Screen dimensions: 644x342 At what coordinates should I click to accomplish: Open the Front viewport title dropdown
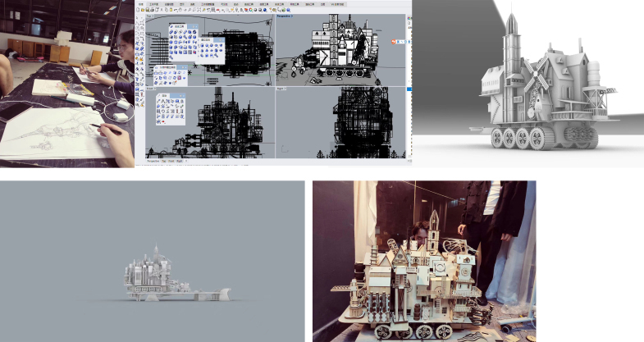tap(151, 89)
